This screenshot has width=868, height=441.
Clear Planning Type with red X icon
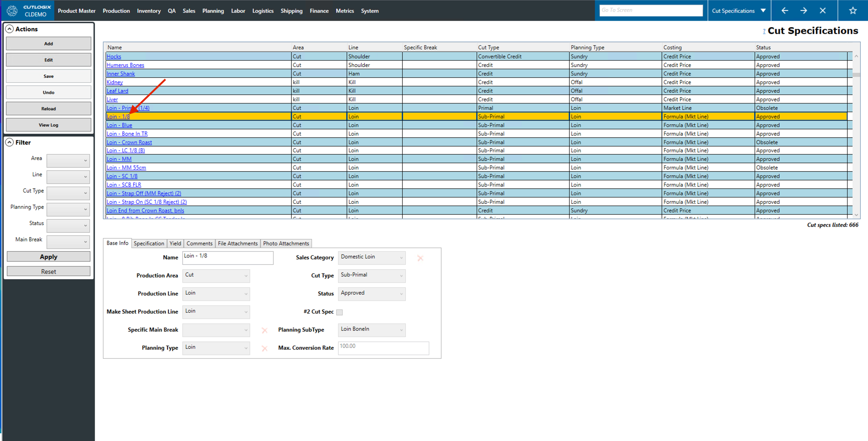[x=265, y=348]
